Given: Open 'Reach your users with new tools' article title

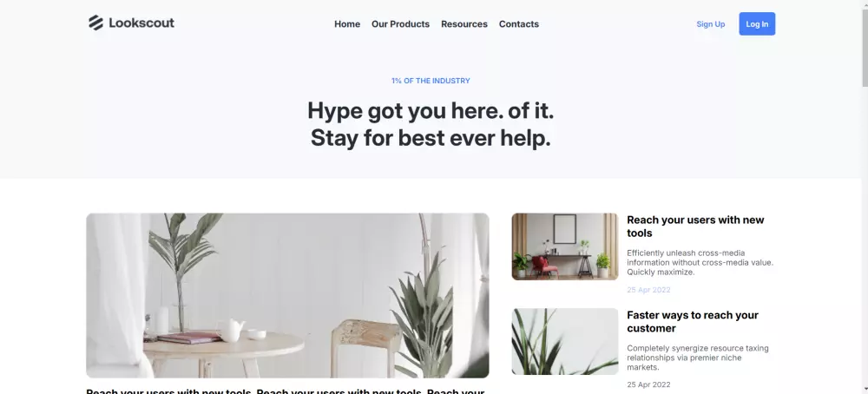Looking at the screenshot, I should click(695, 227).
